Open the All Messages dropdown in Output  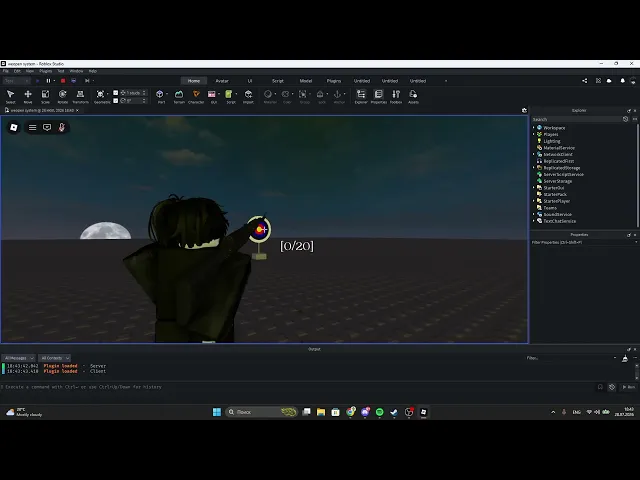19,358
